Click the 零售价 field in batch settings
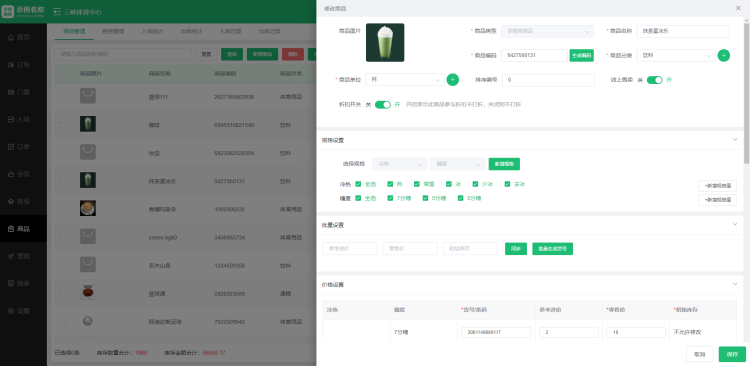Viewport: 750px width, 366px height. pyautogui.click(x=410, y=249)
